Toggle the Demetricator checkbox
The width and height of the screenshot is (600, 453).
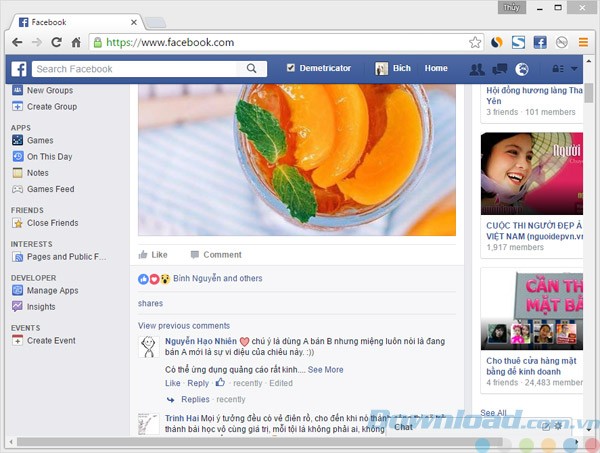(291, 68)
